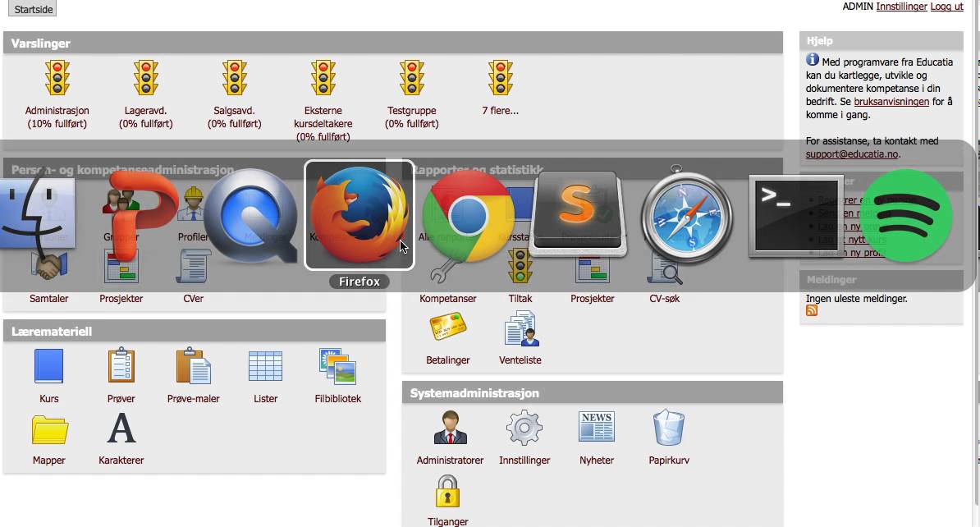Open the Tiltak report link
Viewport: 980px width, 527px height.
[x=520, y=298]
